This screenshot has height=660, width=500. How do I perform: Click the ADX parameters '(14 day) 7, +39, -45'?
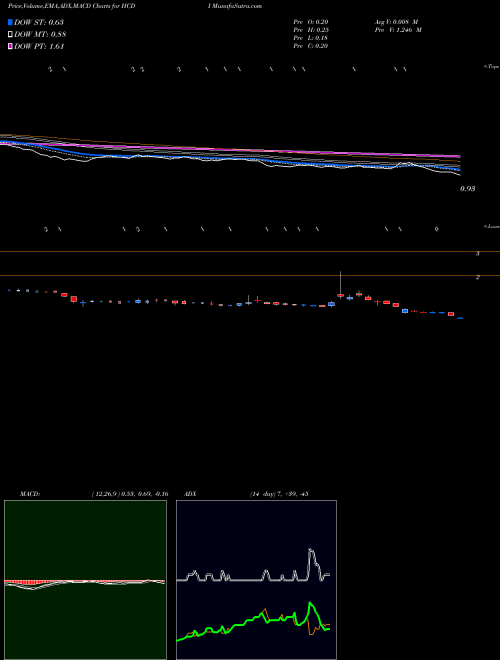pos(279,494)
